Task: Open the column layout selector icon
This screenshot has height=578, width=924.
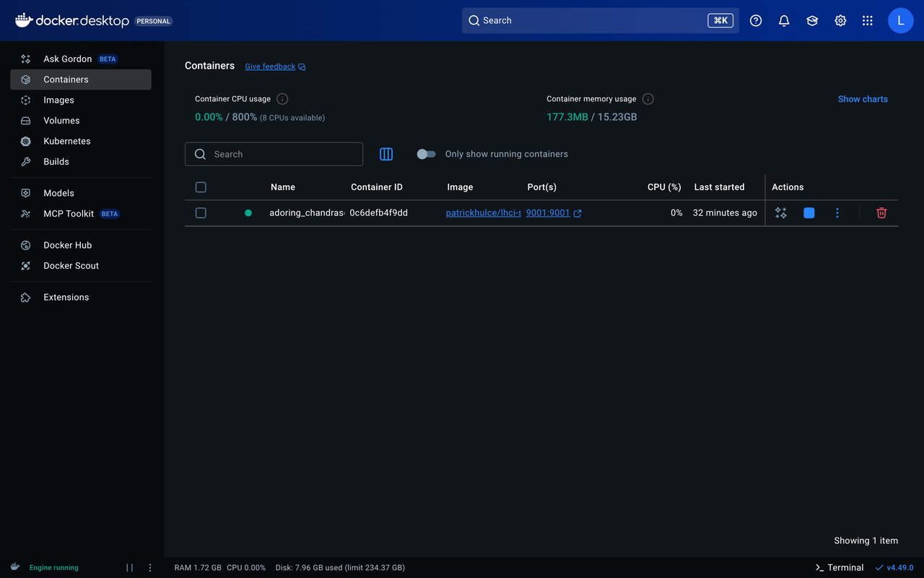Action: [x=386, y=154]
